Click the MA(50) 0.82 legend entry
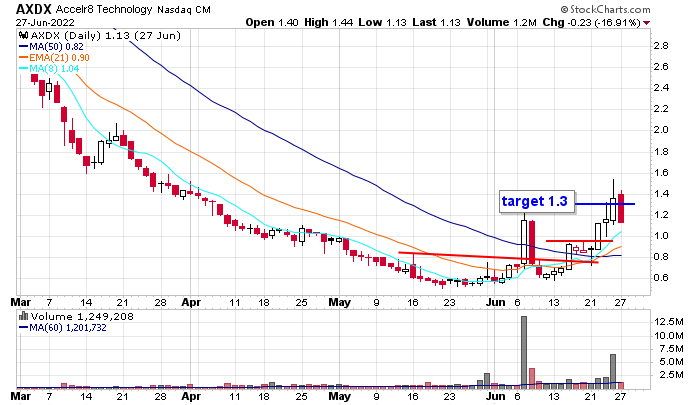The width and height of the screenshot is (700, 405). (x=56, y=46)
